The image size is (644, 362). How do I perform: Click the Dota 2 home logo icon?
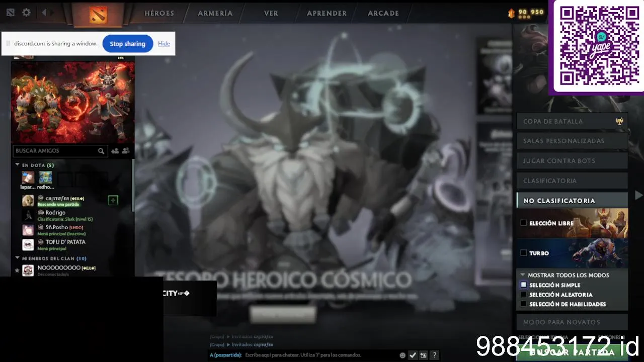click(98, 14)
